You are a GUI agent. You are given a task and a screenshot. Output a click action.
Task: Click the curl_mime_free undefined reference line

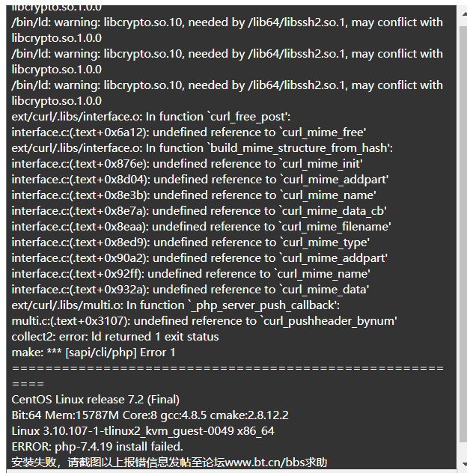189,132
